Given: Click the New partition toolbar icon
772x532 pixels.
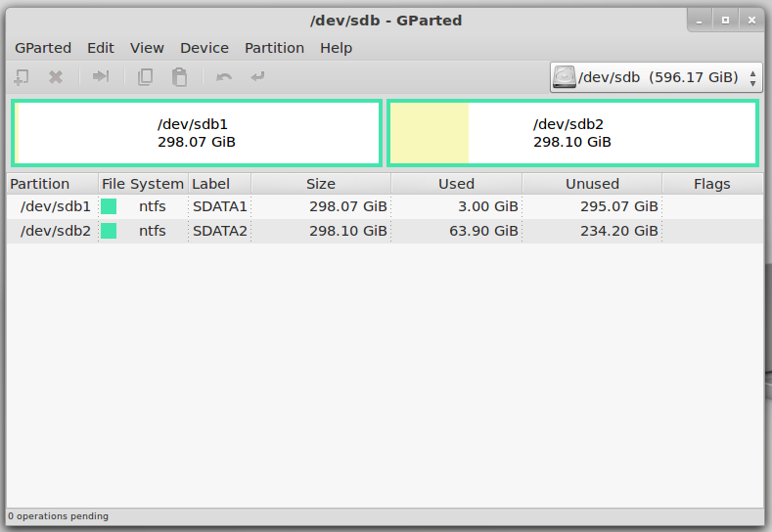Looking at the screenshot, I should coord(22,77).
